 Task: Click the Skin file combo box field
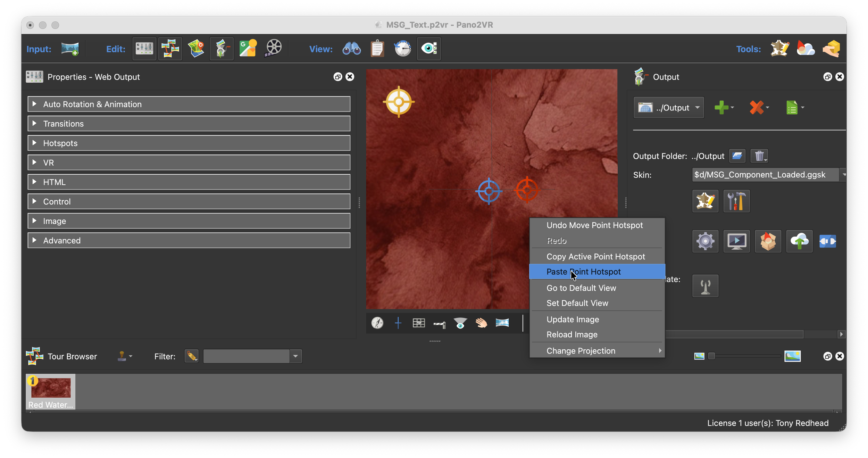pos(766,175)
